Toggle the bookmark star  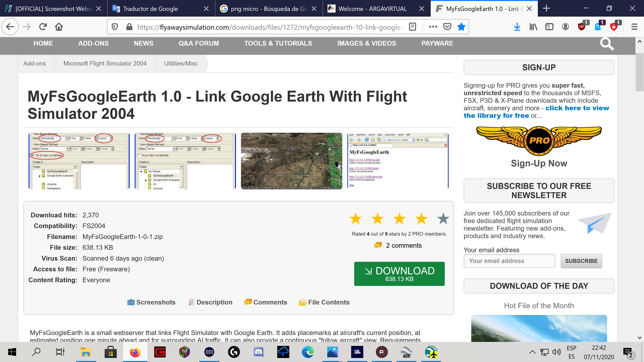pyautogui.click(x=461, y=27)
